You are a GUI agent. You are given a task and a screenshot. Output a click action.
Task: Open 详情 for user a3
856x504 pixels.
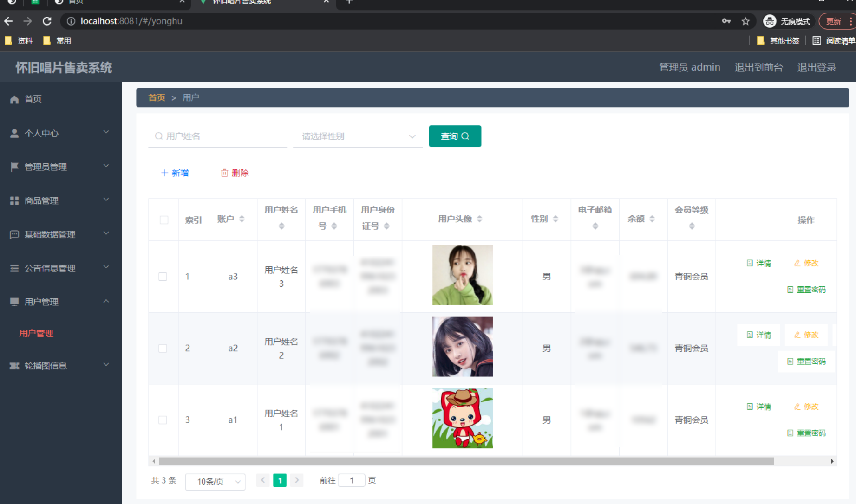(x=759, y=264)
